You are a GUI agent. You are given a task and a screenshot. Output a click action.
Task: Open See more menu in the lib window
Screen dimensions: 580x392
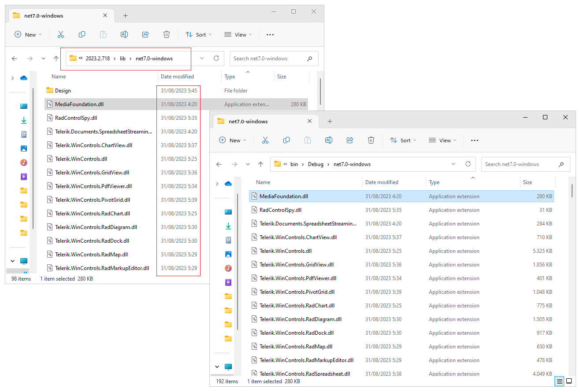pos(270,34)
